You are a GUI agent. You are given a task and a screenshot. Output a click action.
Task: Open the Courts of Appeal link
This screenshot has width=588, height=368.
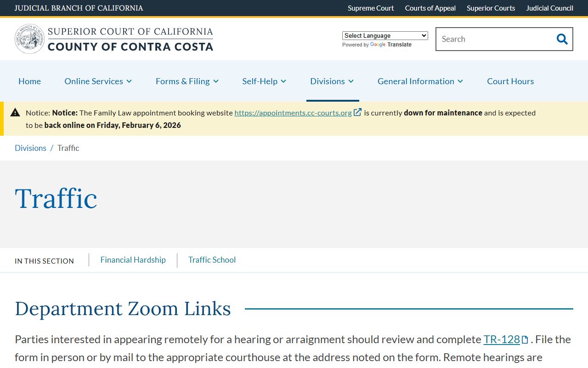tap(430, 8)
